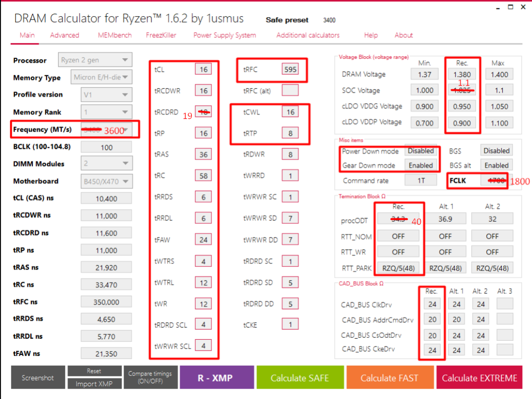Screen dimensions: 532x399
Task: Click the BGS Disabled field
Action: [496, 151]
